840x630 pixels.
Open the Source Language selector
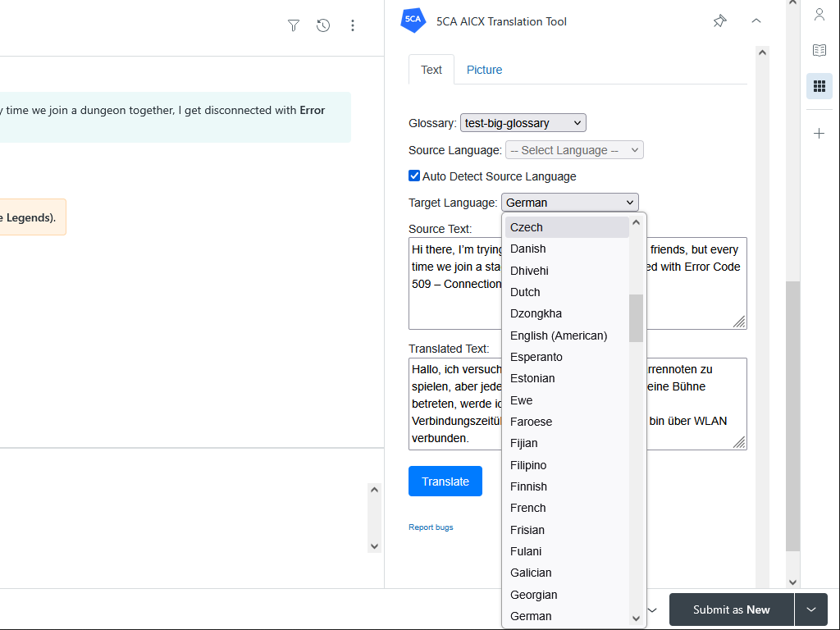(573, 149)
